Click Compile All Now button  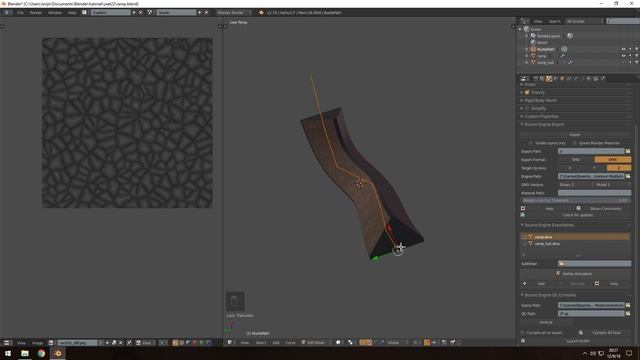click(603, 333)
